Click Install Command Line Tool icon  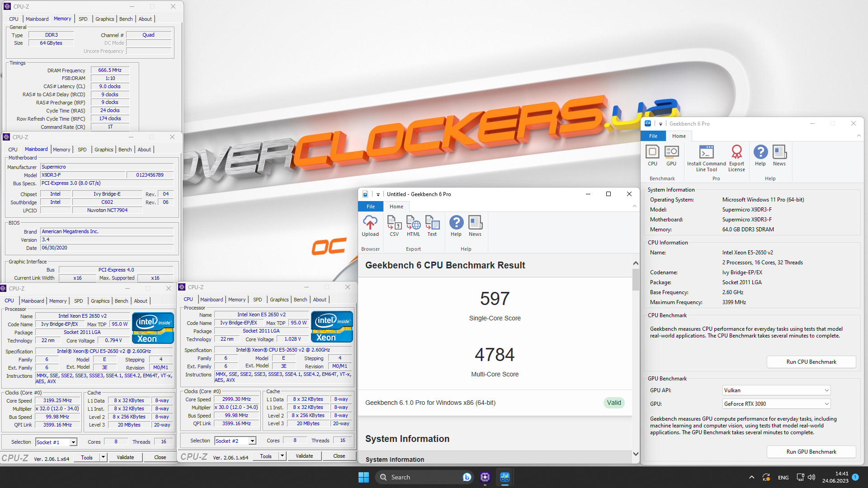tap(706, 158)
